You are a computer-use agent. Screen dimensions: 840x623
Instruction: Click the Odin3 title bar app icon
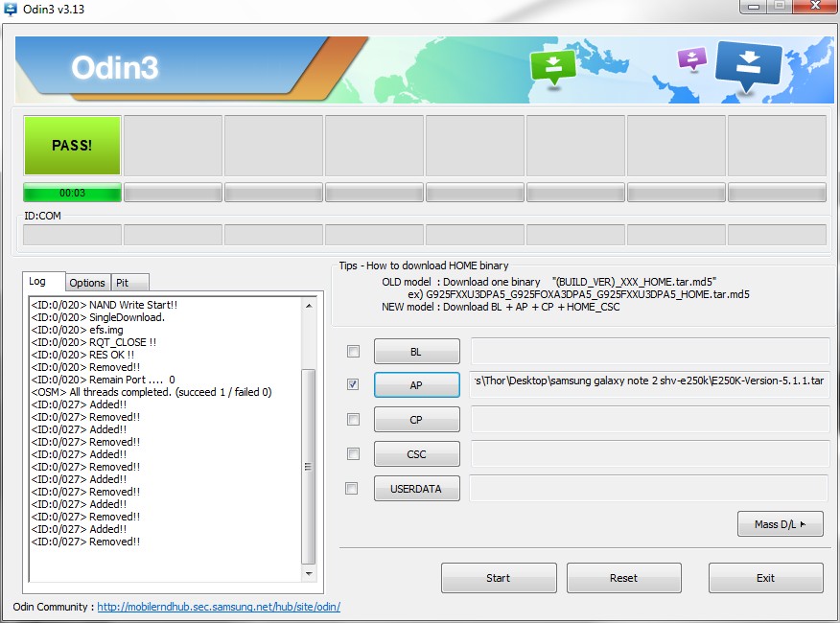pyautogui.click(x=11, y=9)
